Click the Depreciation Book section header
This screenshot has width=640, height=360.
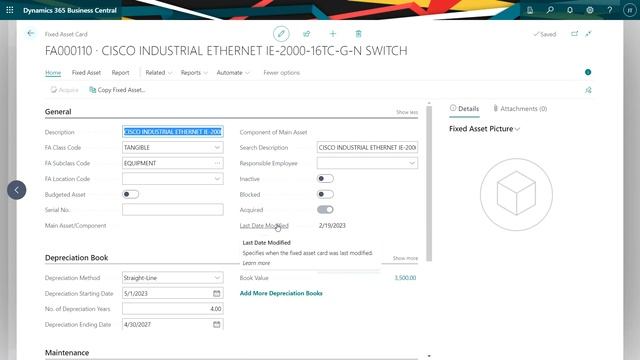[76, 258]
